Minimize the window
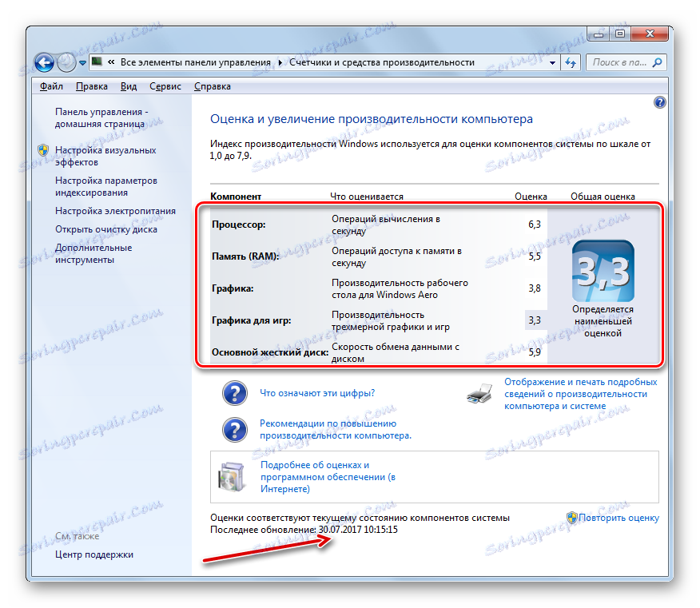Viewport: 700px width, 608px height. pyautogui.click(x=599, y=34)
